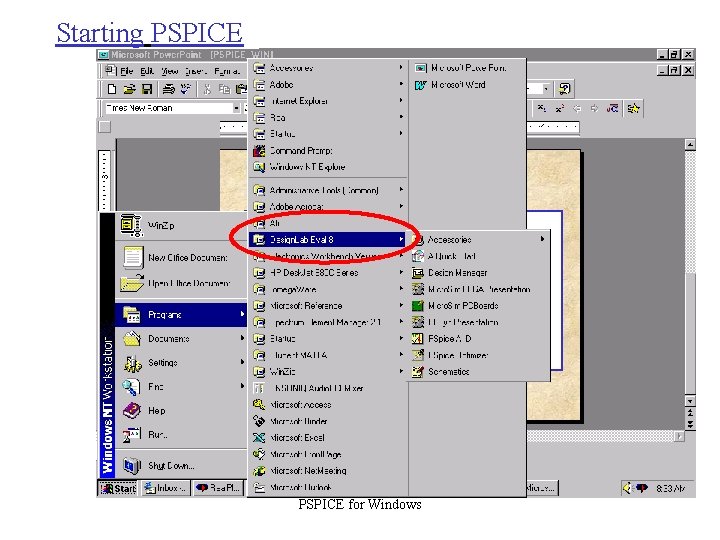Open the Iomega Ware program group

[x=328, y=289]
